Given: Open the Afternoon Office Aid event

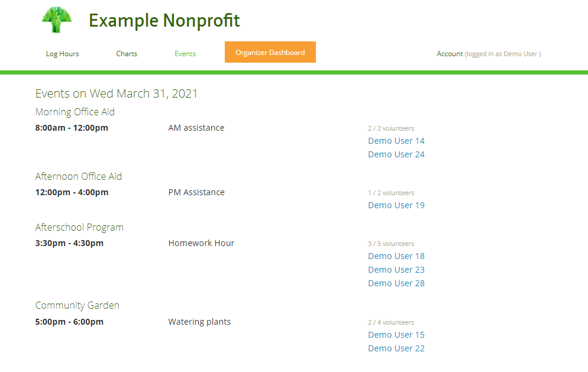Looking at the screenshot, I should 79,176.
